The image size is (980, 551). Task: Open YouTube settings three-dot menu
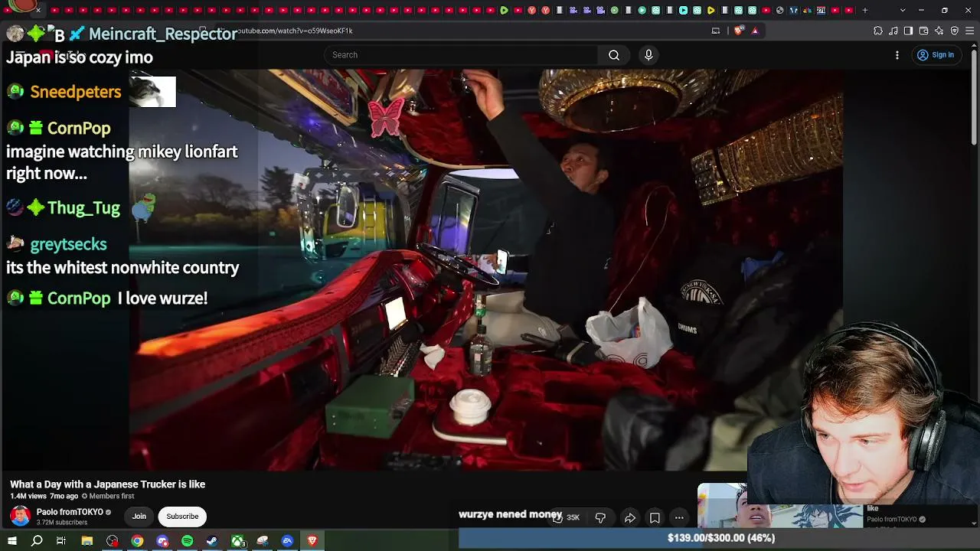[x=897, y=55]
